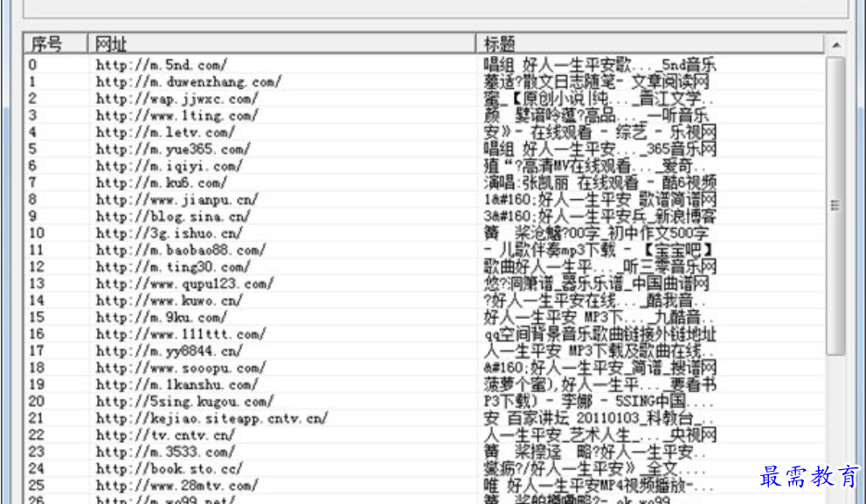Click title ending 新浪博客
The width and height of the screenshot is (866, 504).
(599, 216)
